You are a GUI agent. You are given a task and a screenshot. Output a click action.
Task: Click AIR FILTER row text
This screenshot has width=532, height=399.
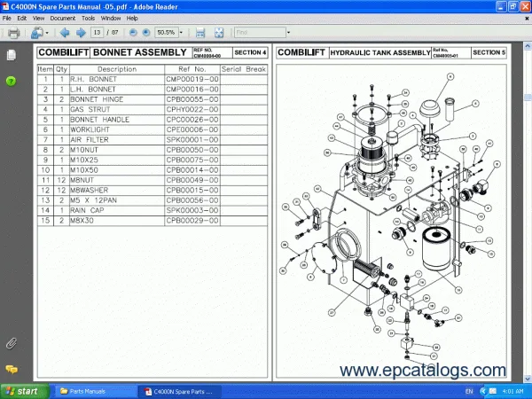pos(90,140)
